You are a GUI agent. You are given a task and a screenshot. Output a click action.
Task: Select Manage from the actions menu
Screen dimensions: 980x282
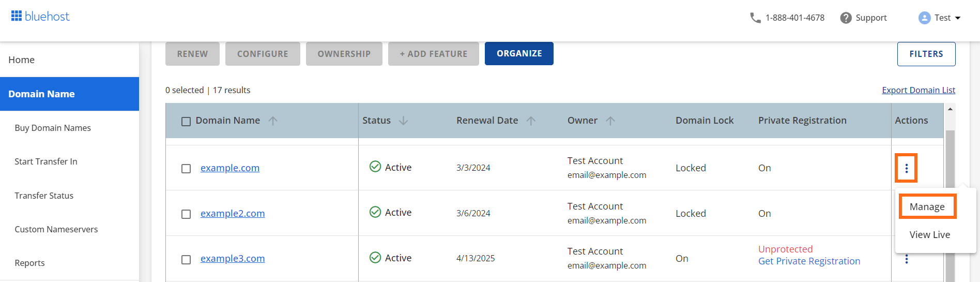click(927, 206)
